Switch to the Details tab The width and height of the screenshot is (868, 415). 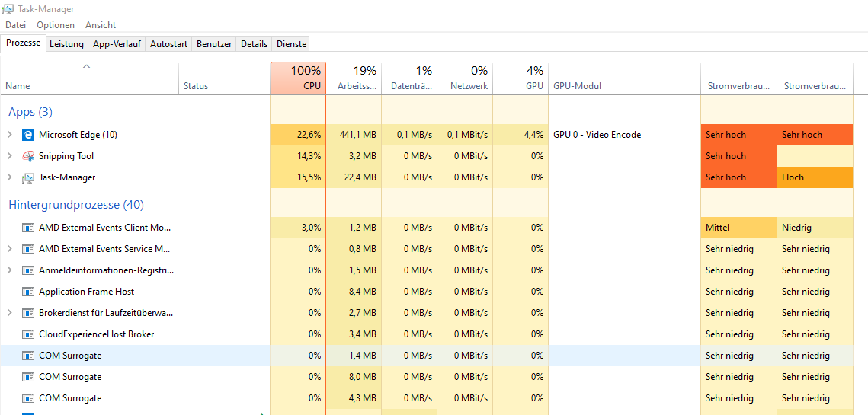(x=254, y=44)
